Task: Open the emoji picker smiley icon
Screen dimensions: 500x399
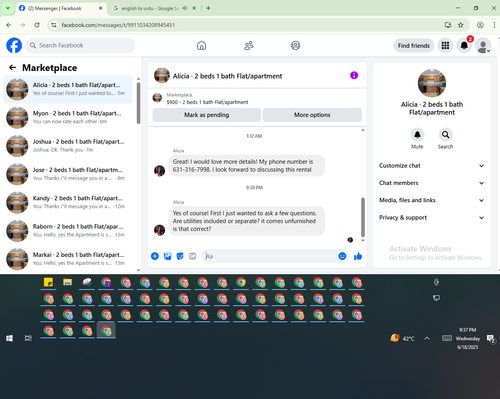Action: (x=342, y=256)
